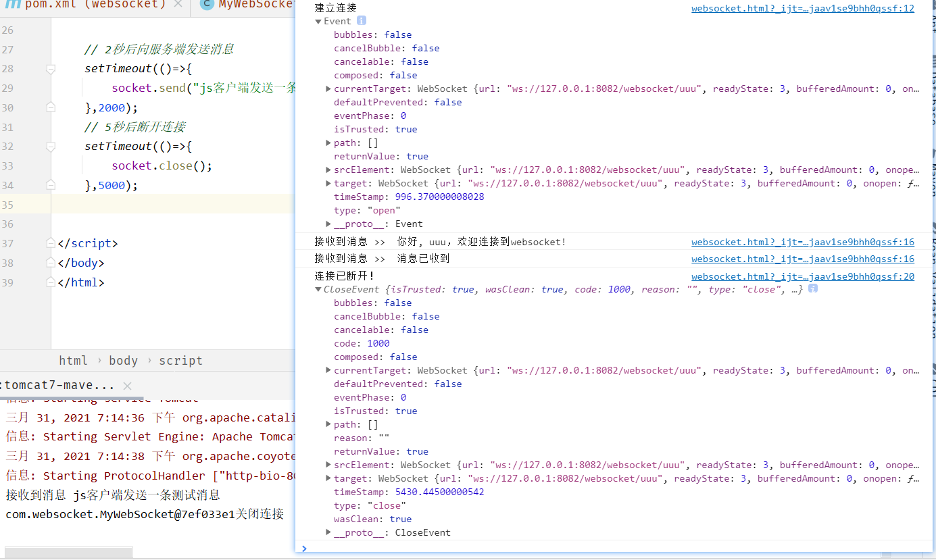Viewport: 936px width, 560px height.
Task: Click the info icon after the CloseEvent summary
Action: pyautogui.click(x=813, y=288)
